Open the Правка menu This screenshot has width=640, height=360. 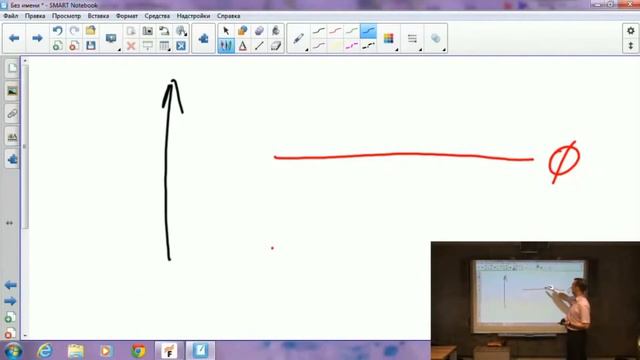[x=35, y=16]
